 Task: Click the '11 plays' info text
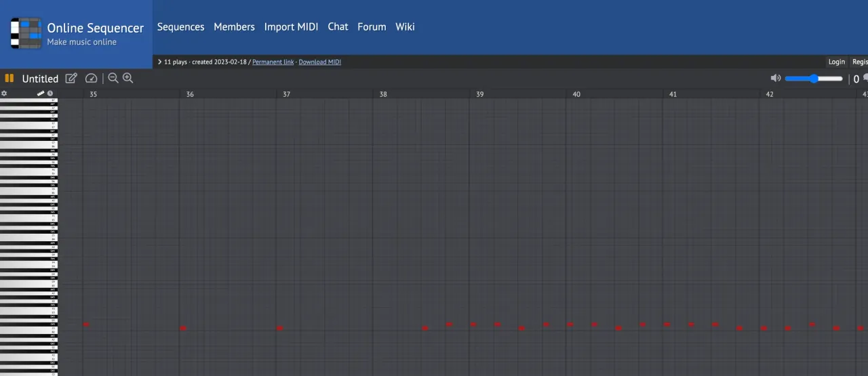(176, 62)
